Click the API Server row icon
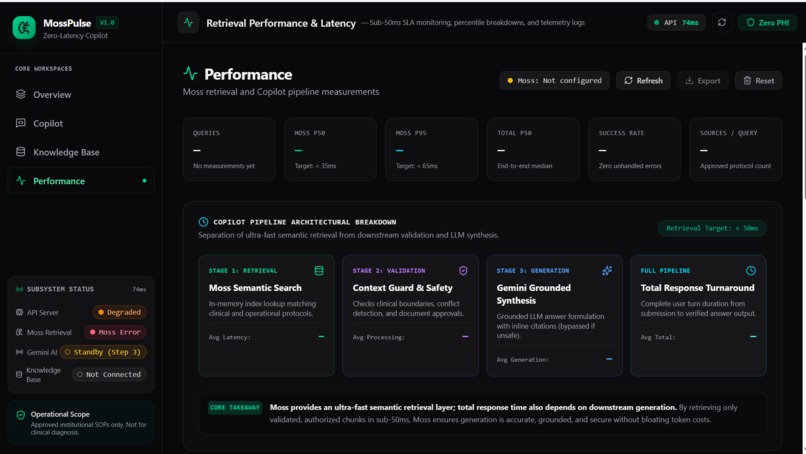Screen dimensions: 806x454 (20, 312)
